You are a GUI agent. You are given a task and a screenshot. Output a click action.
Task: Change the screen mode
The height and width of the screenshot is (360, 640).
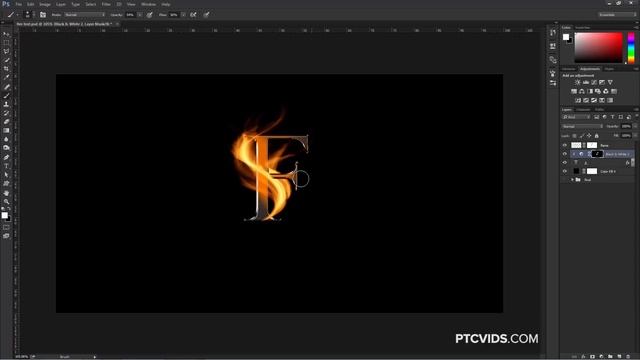click(x=6, y=236)
